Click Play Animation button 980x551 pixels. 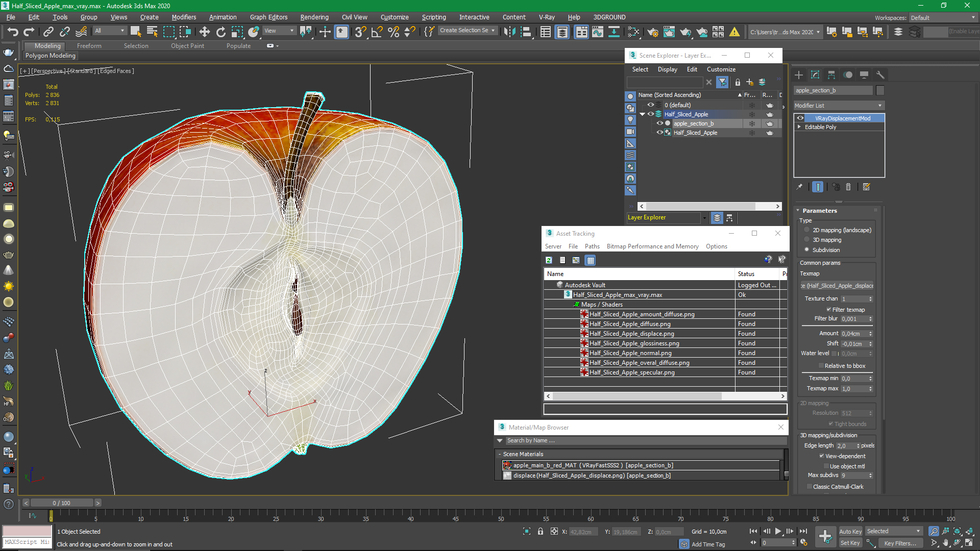778,531
